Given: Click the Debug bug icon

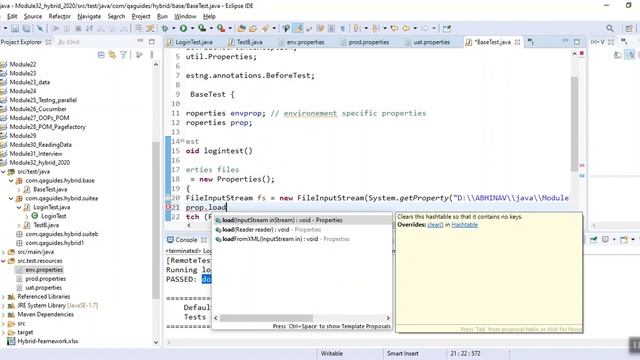Looking at the screenshot, I should coord(165,29).
